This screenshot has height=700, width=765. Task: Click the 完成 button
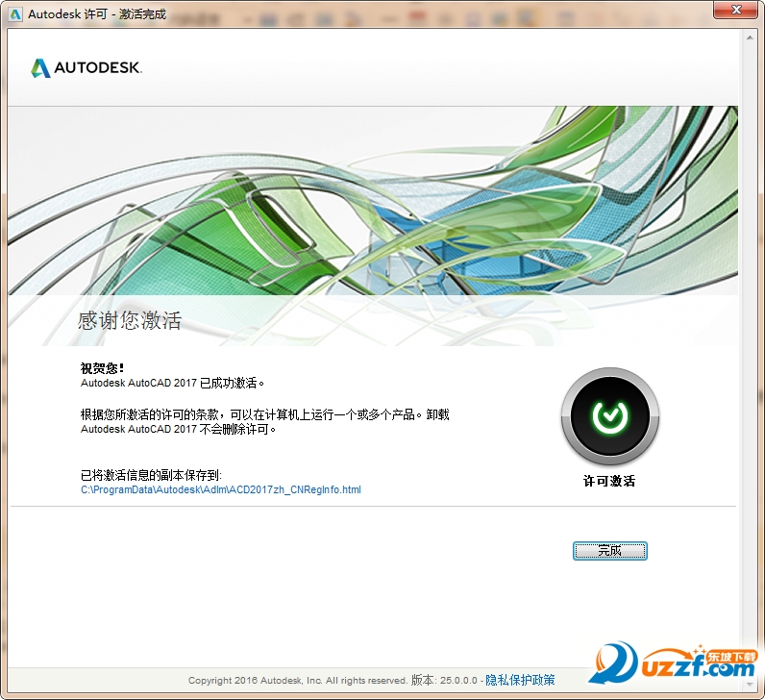coord(610,551)
